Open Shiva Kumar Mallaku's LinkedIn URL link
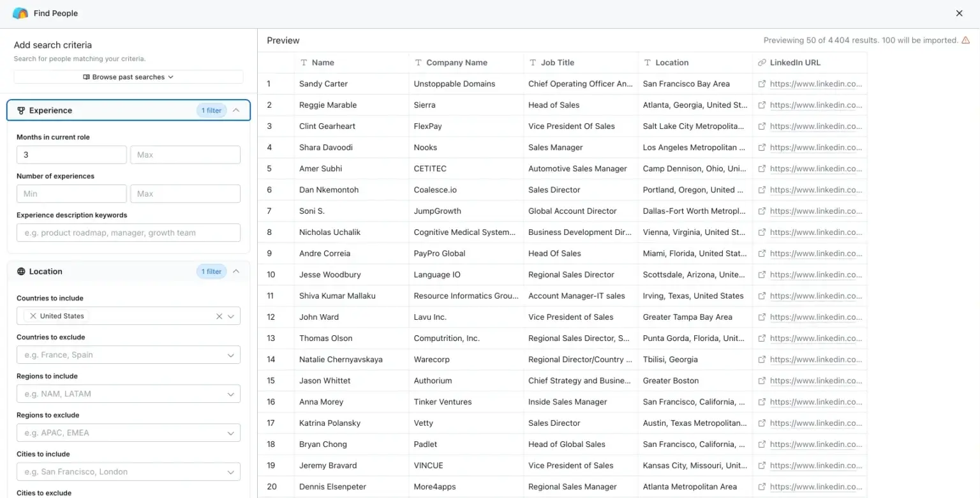 click(816, 296)
